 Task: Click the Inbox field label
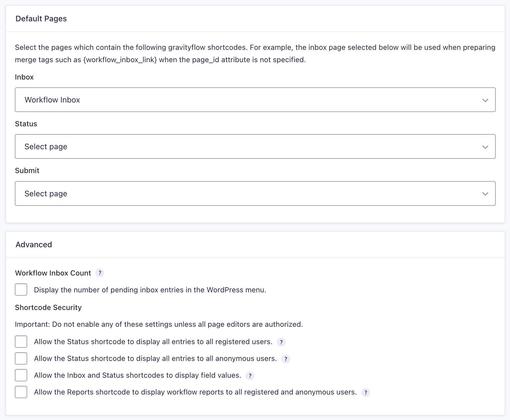click(24, 77)
